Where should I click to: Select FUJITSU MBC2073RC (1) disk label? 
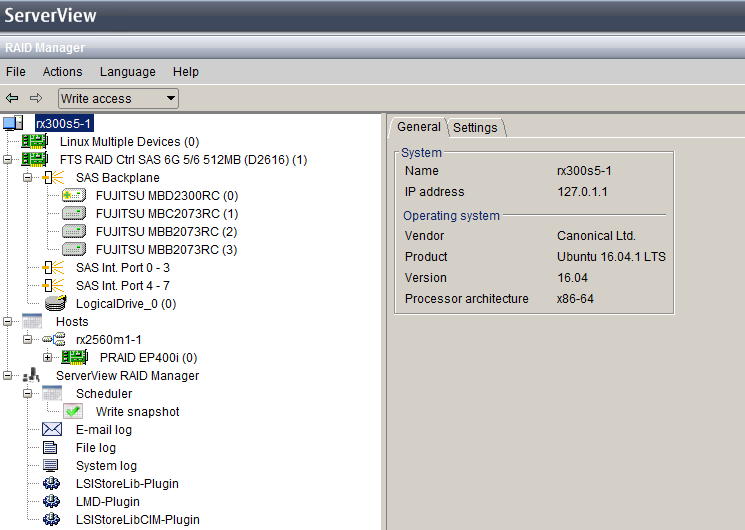(167, 214)
